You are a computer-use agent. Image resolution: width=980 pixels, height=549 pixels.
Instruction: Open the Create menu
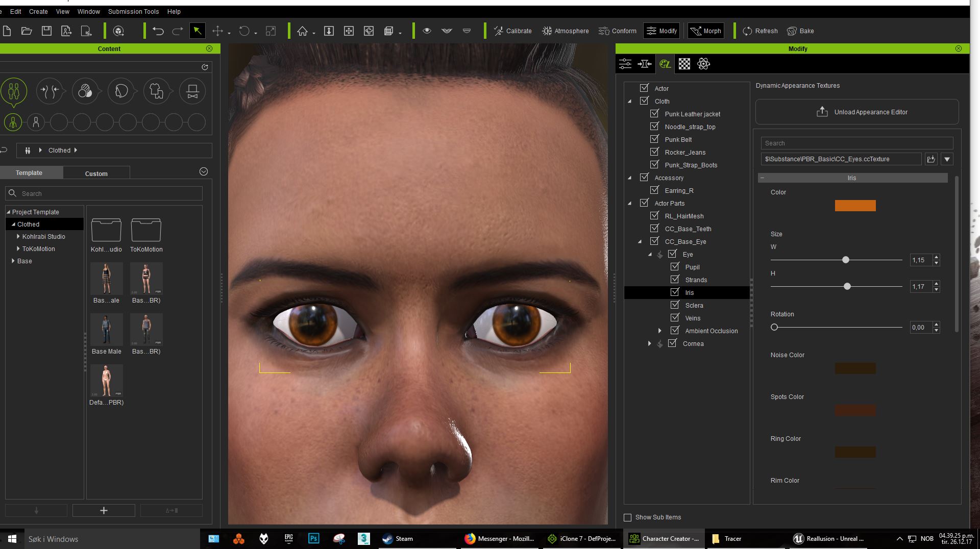point(38,12)
